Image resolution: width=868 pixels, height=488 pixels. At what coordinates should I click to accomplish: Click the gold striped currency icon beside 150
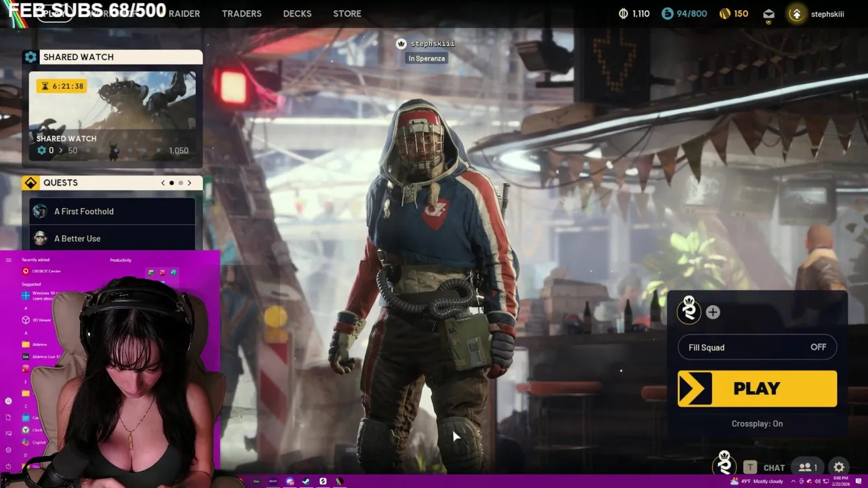[725, 14]
